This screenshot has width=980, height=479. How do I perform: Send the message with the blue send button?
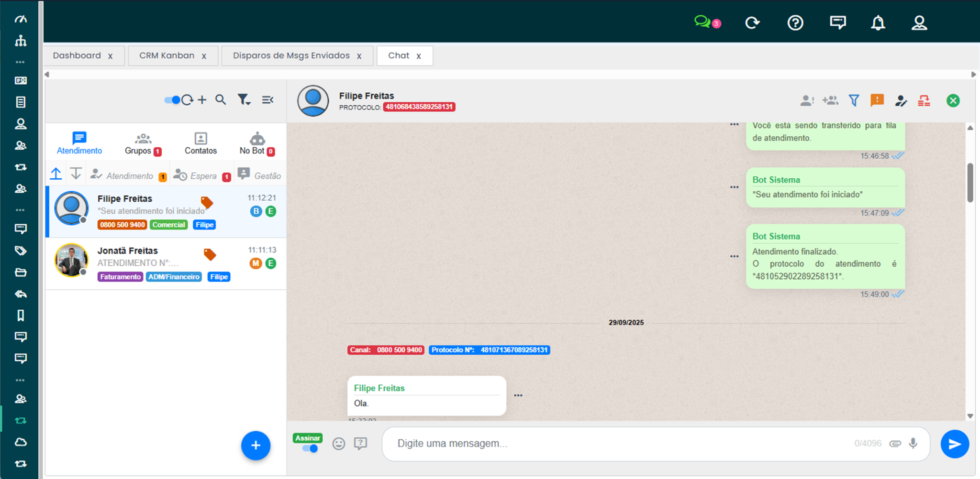[955, 444]
